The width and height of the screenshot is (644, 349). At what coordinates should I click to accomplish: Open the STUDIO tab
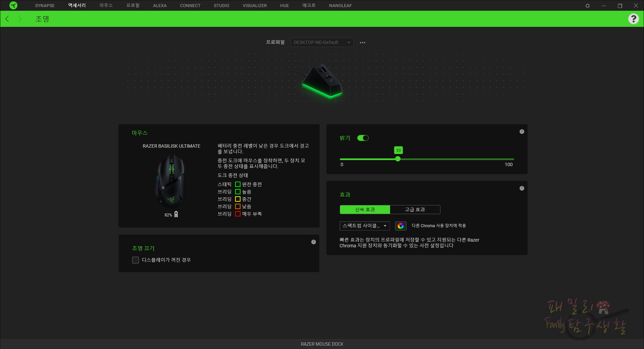pos(221,6)
